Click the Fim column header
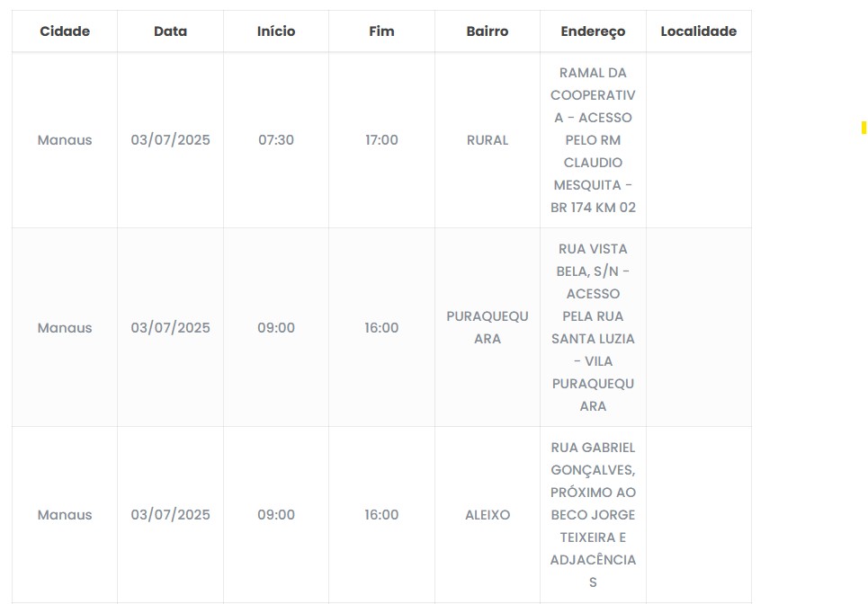Screen dimensions: 868x604 pyautogui.click(x=381, y=31)
